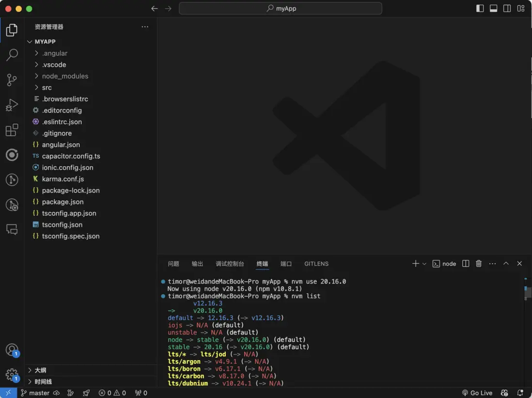The height and width of the screenshot is (398, 532).
Task: Open the Ionic extension panel
Action: point(12,155)
